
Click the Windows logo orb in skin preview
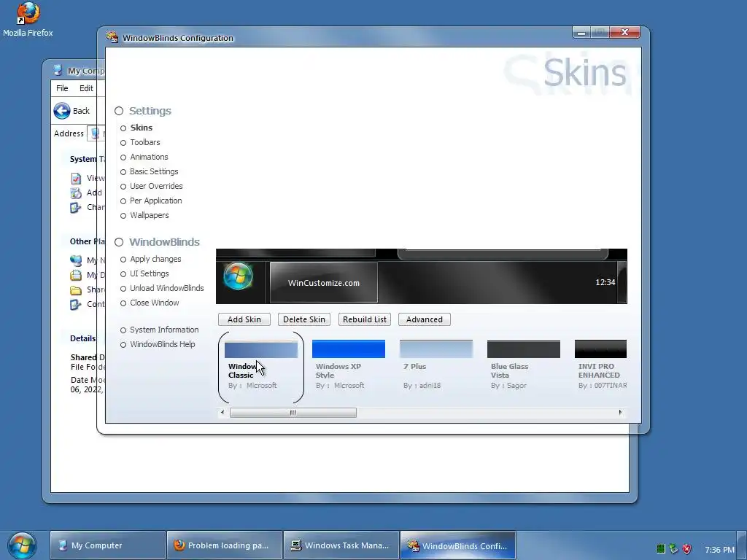pyautogui.click(x=239, y=276)
